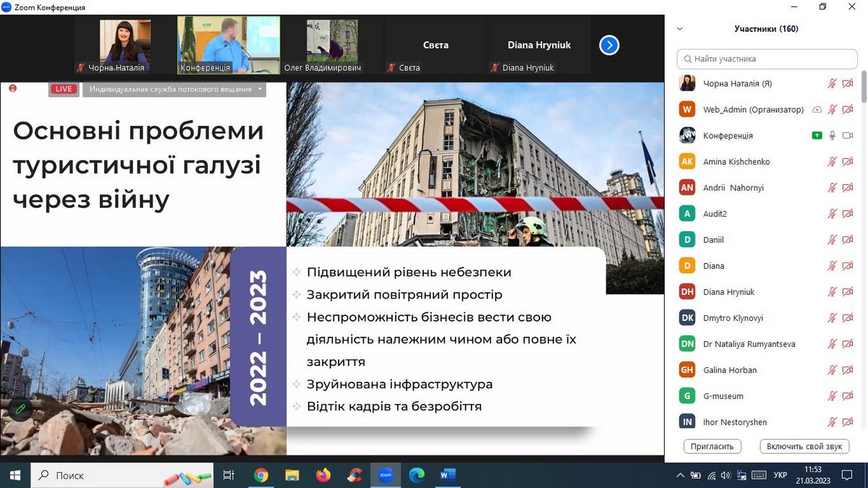Open Firefox from the taskbar
868x488 pixels.
pyautogui.click(x=323, y=475)
